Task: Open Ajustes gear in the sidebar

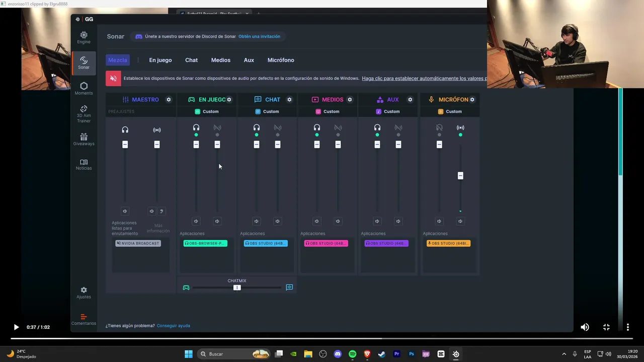Action: click(x=84, y=293)
